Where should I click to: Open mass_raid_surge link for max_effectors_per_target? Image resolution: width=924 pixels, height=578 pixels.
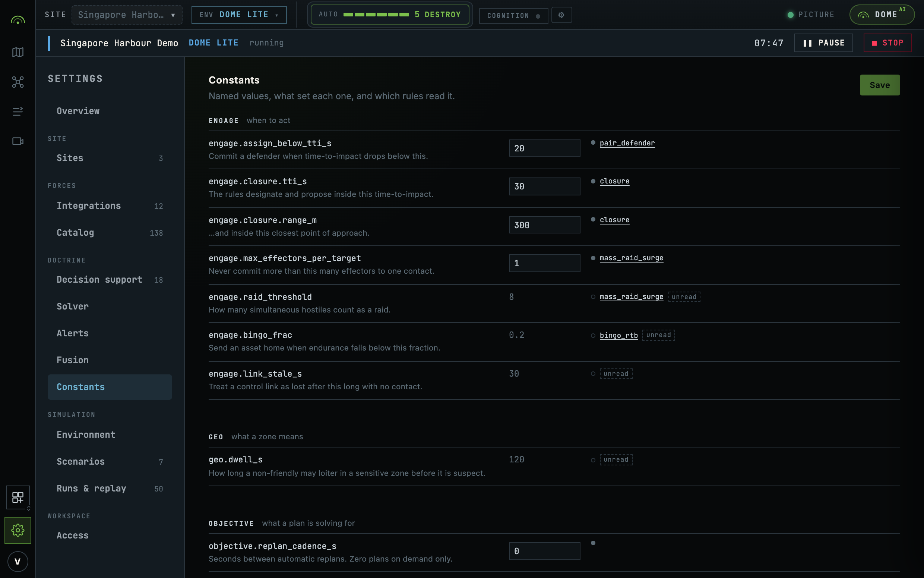631,258
